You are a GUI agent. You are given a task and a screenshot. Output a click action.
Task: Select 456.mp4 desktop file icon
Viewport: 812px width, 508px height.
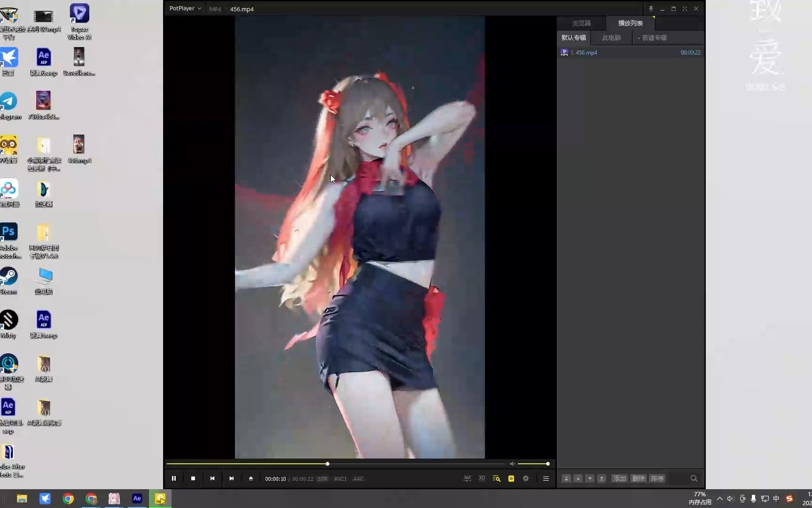pyautogui.click(x=79, y=149)
